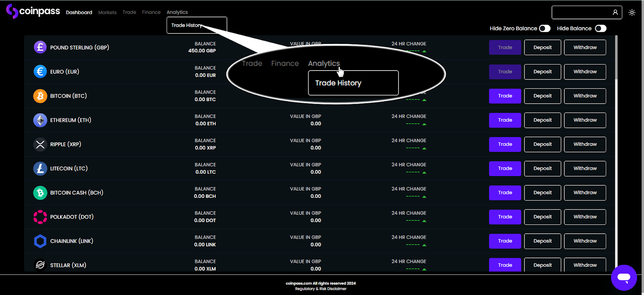Withdraw Chainlink (LINK)
Viewport: 644px width, 295px height.
click(585, 241)
